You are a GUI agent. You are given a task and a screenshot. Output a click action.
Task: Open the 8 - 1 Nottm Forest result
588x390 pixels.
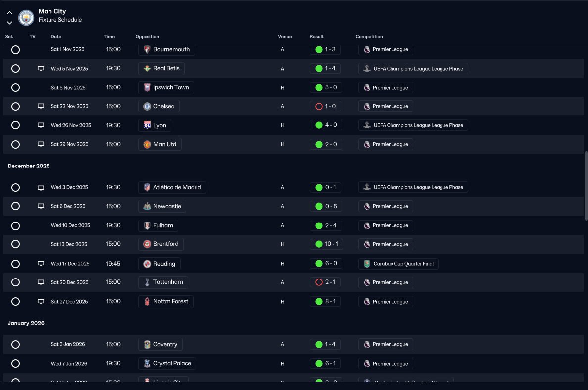tap(325, 301)
